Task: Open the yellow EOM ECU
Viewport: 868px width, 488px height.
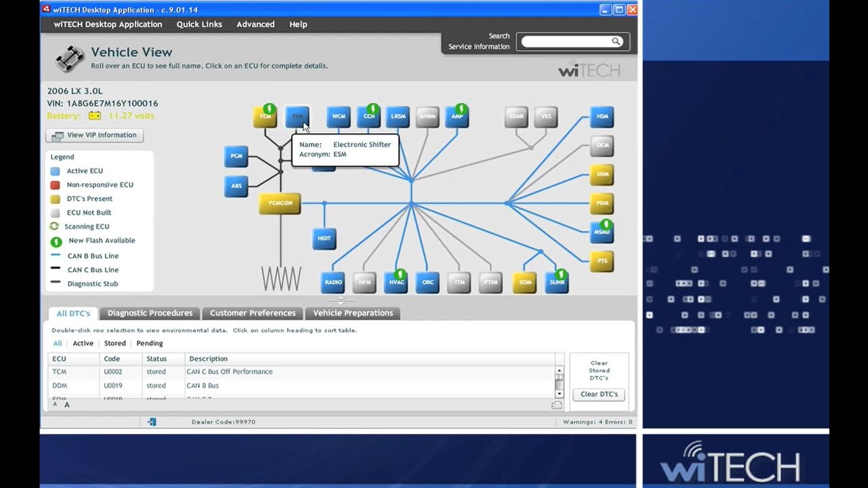Action: 525,283
